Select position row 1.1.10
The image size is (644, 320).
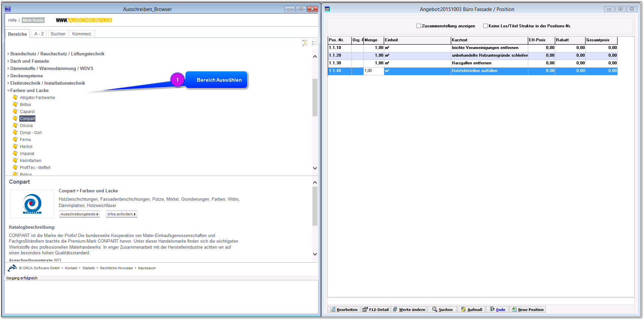(x=472, y=48)
